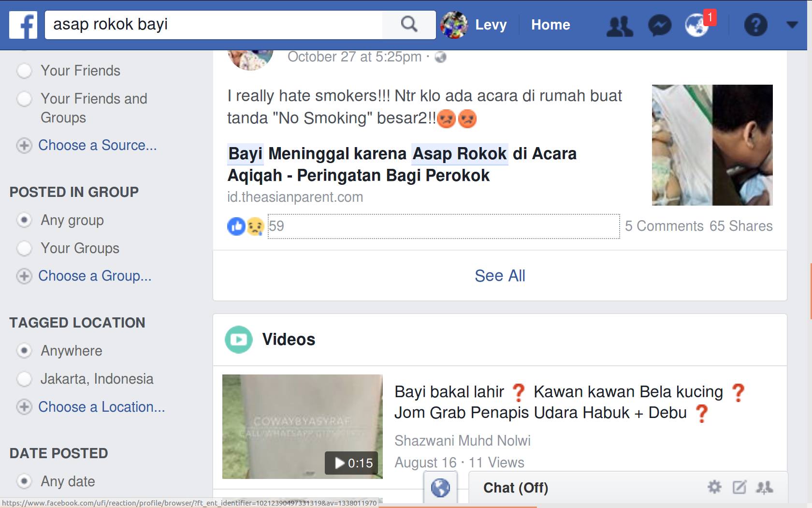Open the Bayi bakal lahir video title

tap(570, 402)
